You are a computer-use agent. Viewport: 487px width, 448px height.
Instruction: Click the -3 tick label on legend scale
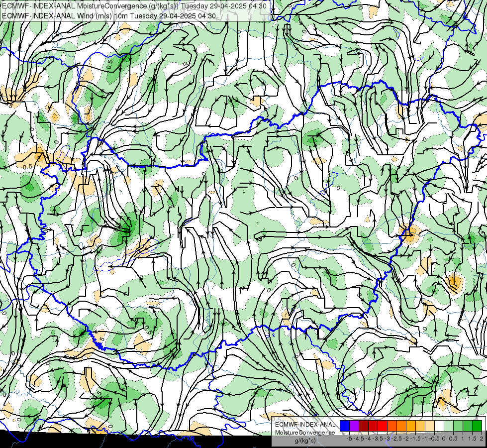point(387,439)
